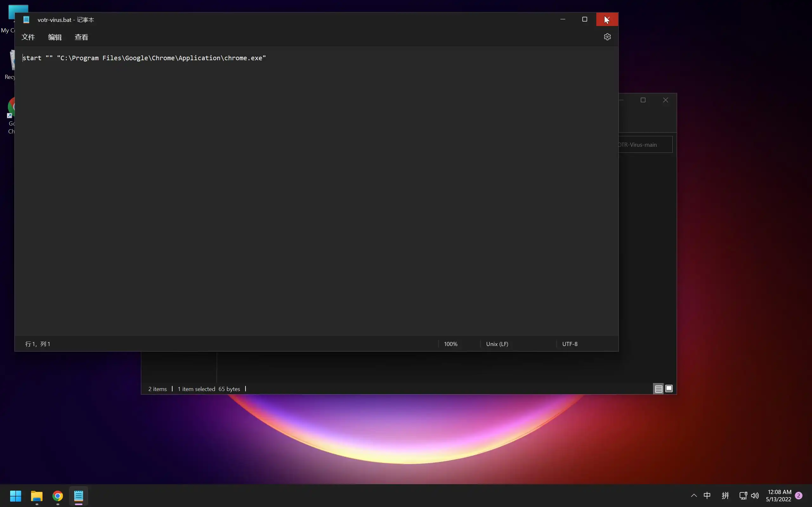
Task: Click the Windows Start button
Action: [16, 496]
